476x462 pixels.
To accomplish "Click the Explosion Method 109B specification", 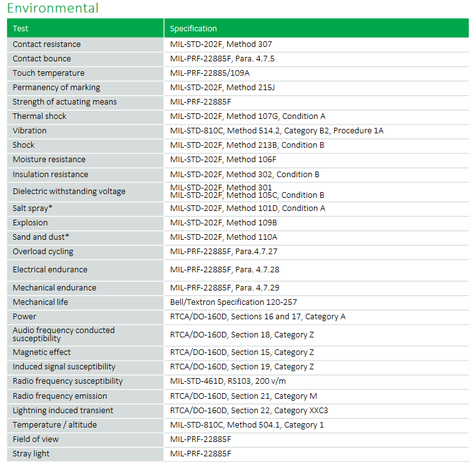I will (x=223, y=223).
